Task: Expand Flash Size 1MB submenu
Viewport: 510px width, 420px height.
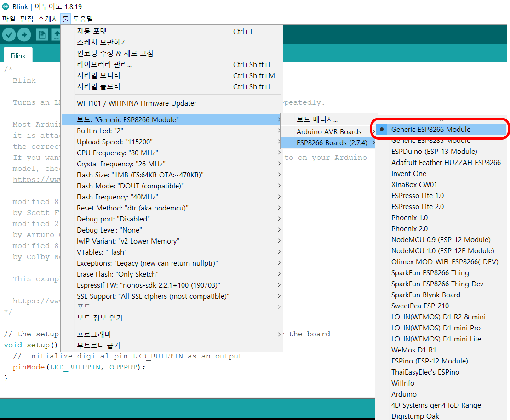Action: click(172, 175)
